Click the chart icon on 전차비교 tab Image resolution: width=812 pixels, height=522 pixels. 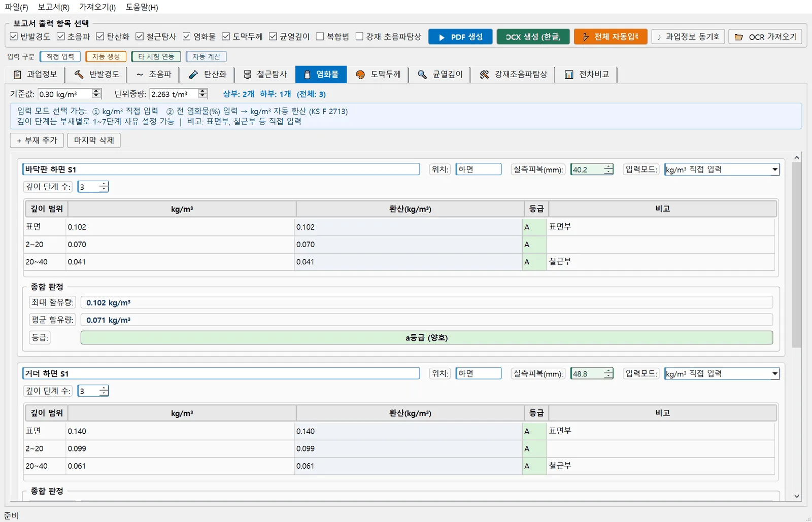point(569,75)
